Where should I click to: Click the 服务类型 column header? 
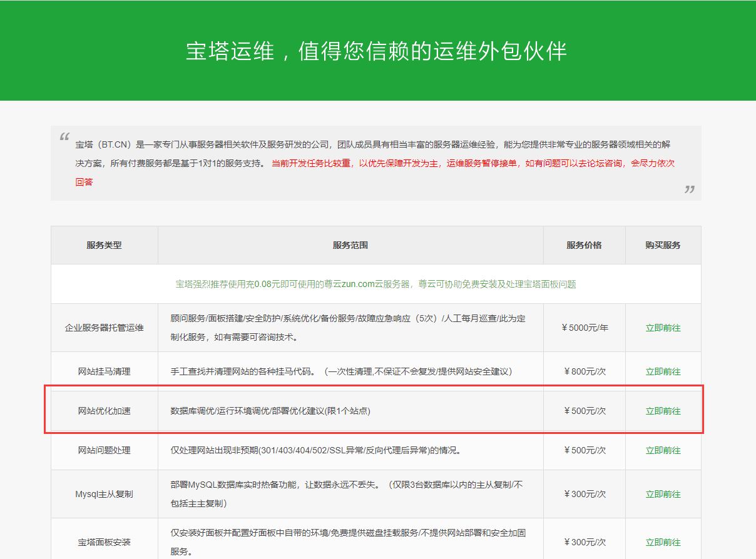pyautogui.click(x=104, y=245)
